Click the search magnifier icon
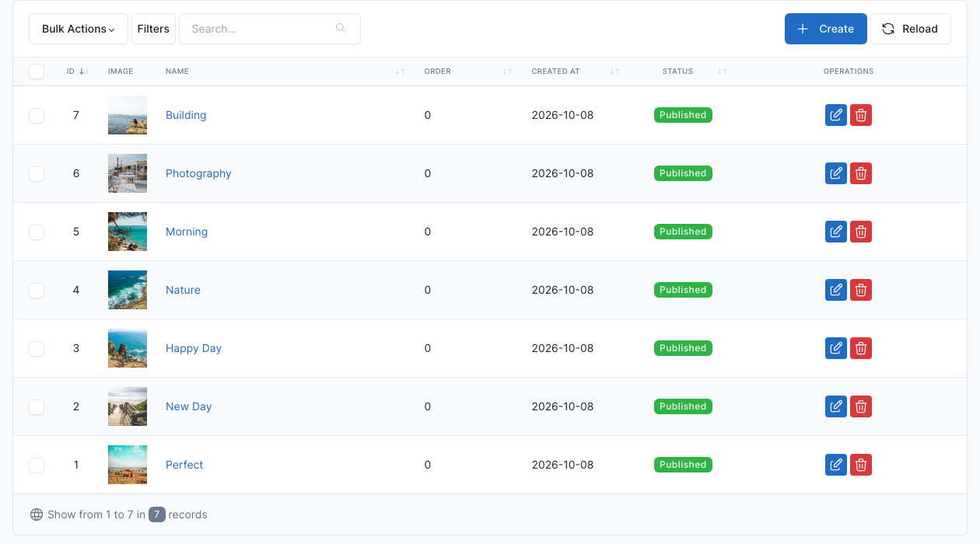980x544 pixels. pyautogui.click(x=341, y=29)
